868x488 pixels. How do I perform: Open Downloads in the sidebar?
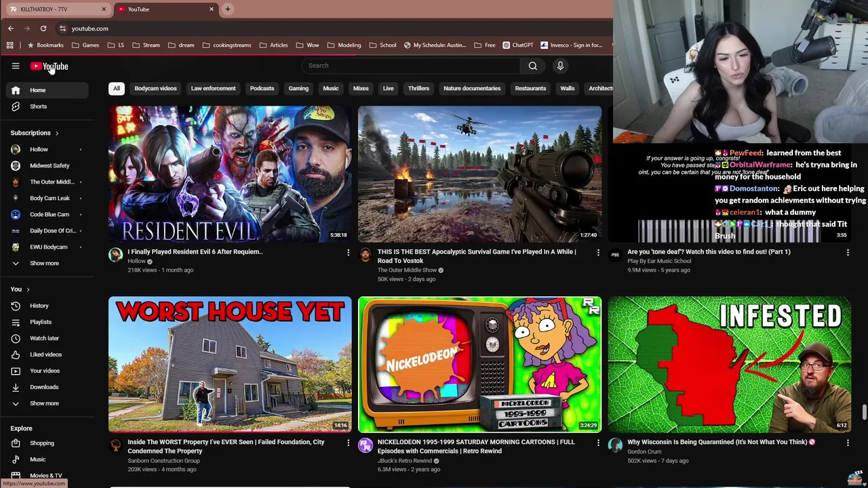[x=47, y=387]
